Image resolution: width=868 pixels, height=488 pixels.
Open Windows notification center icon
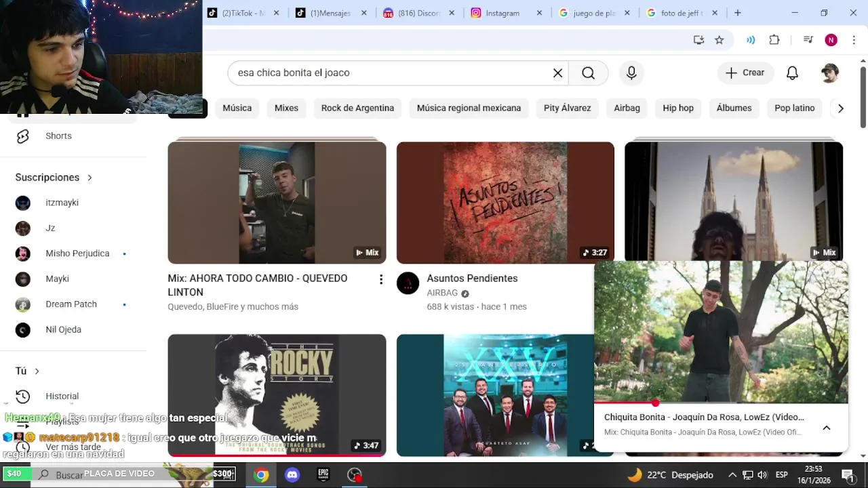click(847, 475)
